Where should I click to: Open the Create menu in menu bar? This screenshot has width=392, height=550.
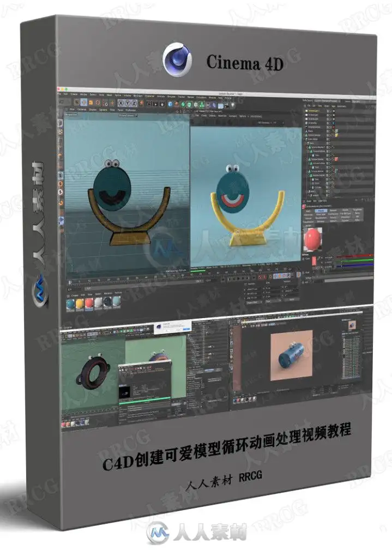[x=74, y=94]
